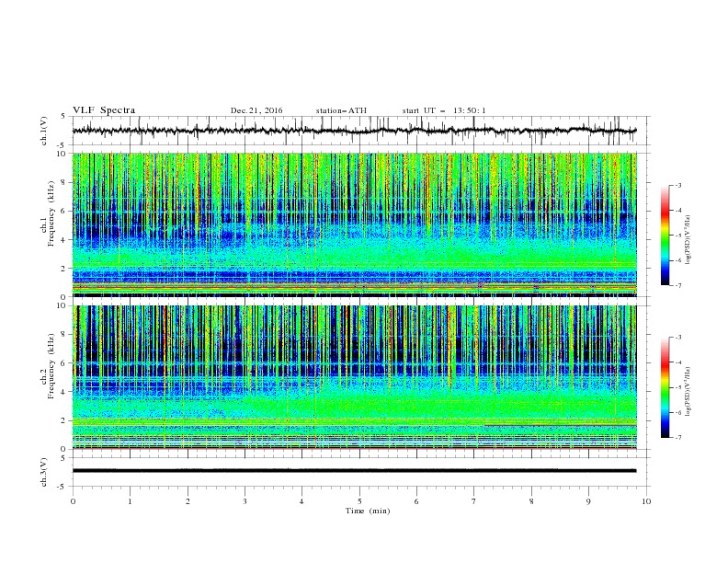
Task: Click tick label "7" on time axis
Action: (x=474, y=501)
